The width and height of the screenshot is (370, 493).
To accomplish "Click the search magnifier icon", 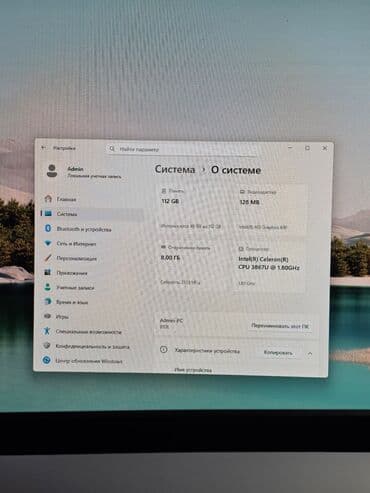I will click(x=112, y=149).
